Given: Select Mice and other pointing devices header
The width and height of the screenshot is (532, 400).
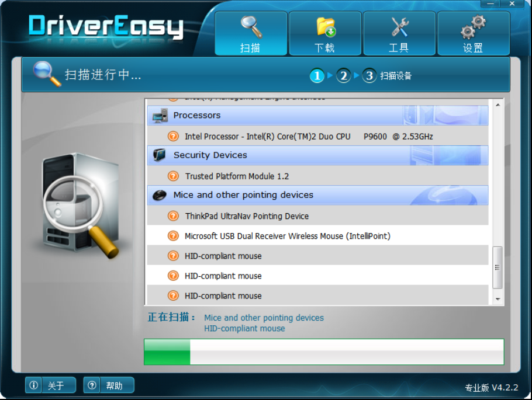Looking at the screenshot, I should click(317, 195).
